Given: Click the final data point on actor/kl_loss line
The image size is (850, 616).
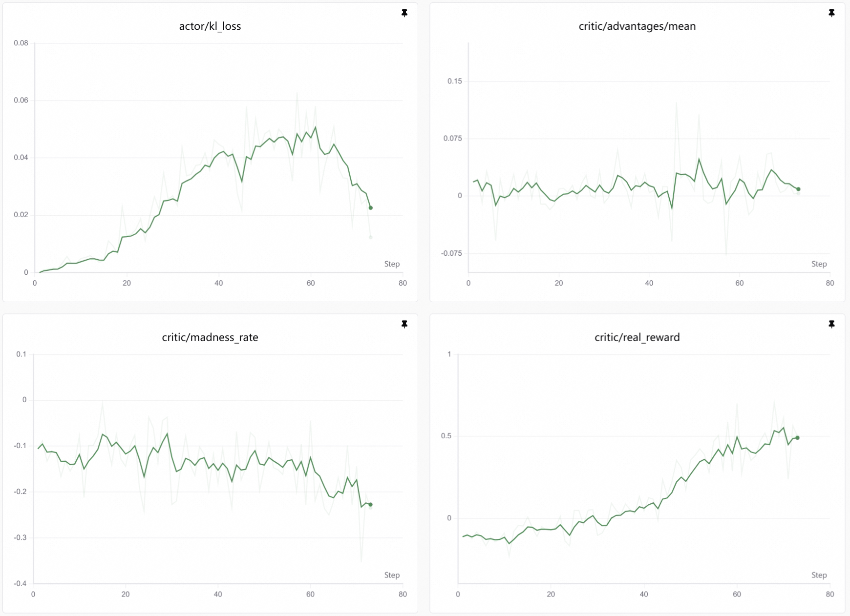Looking at the screenshot, I should [371, 208].
